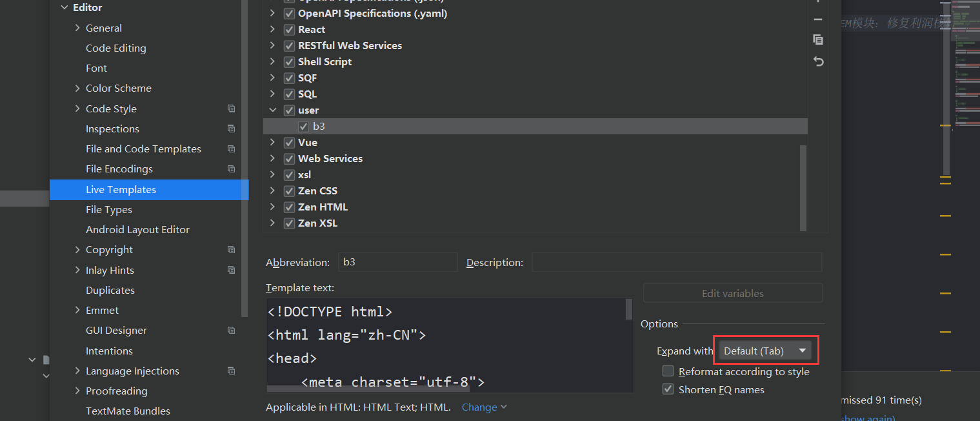Open the Expand with dropdown

point(765,351)
